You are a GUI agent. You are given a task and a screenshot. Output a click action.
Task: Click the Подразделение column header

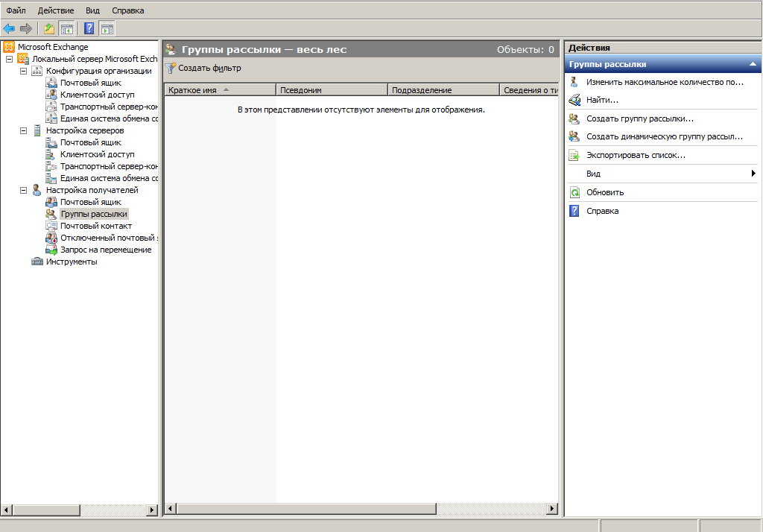444,90
